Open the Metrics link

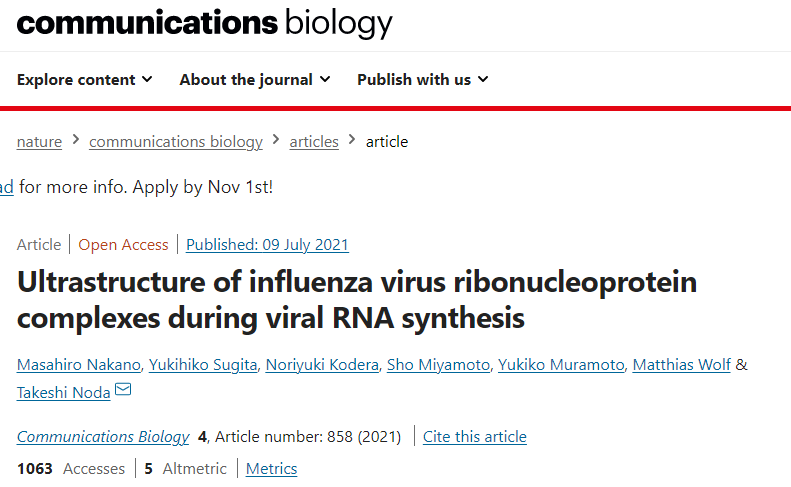(x=271, y=469)
